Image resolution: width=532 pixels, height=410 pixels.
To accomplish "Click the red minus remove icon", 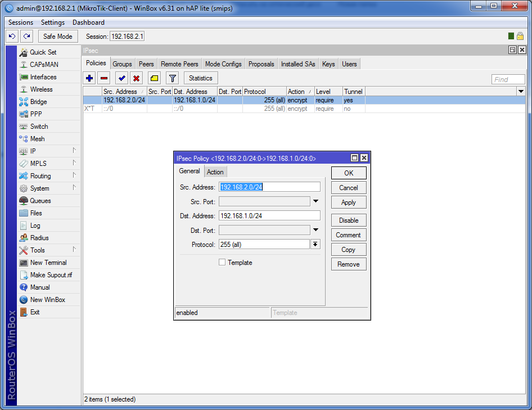I will (x=104, y=78).
